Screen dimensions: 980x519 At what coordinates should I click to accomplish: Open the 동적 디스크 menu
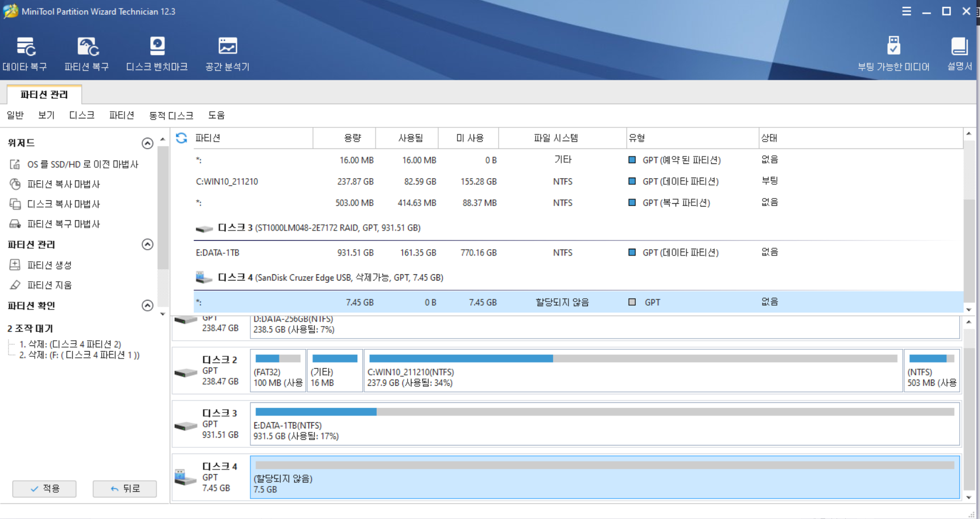point(171,116)
